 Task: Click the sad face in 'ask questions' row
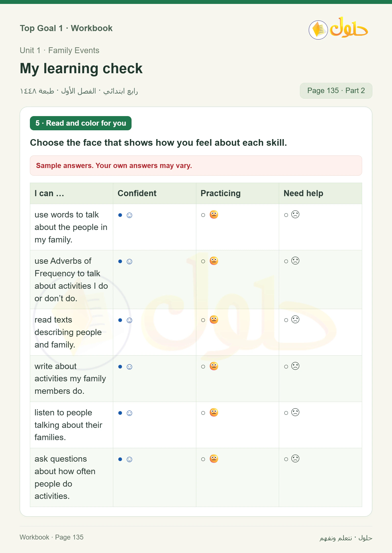click(x=295, y=459)
